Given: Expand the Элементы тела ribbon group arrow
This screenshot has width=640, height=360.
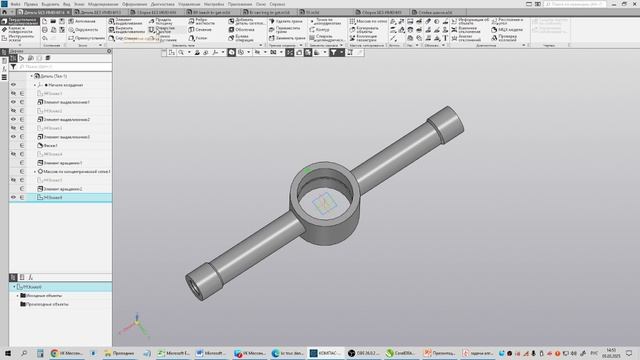Looking at the screenshot, I should (x=261, y=45).
